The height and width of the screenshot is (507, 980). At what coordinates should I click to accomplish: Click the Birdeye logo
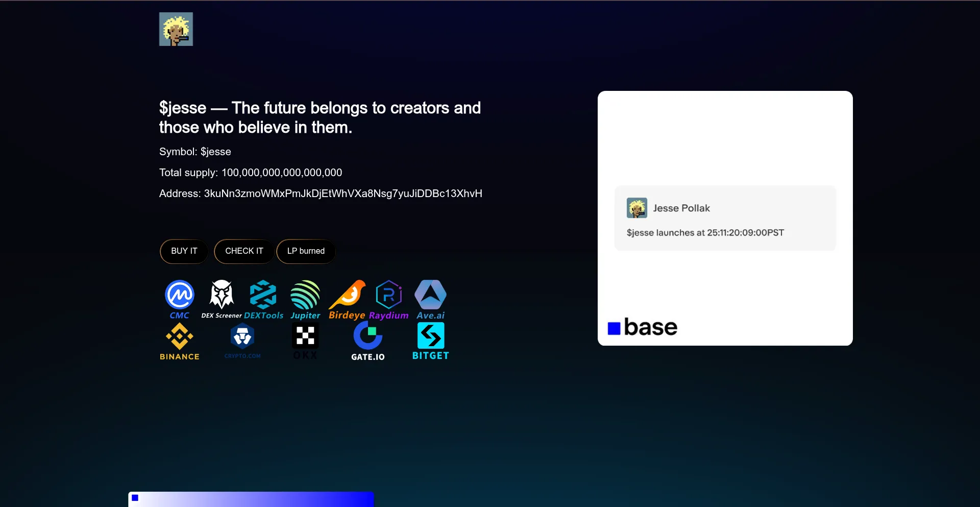click(x=347, y=299)
